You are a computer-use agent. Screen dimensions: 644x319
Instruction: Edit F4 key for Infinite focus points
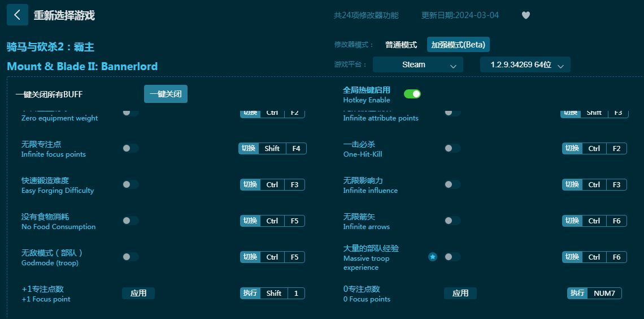click(x=296, y=148)
